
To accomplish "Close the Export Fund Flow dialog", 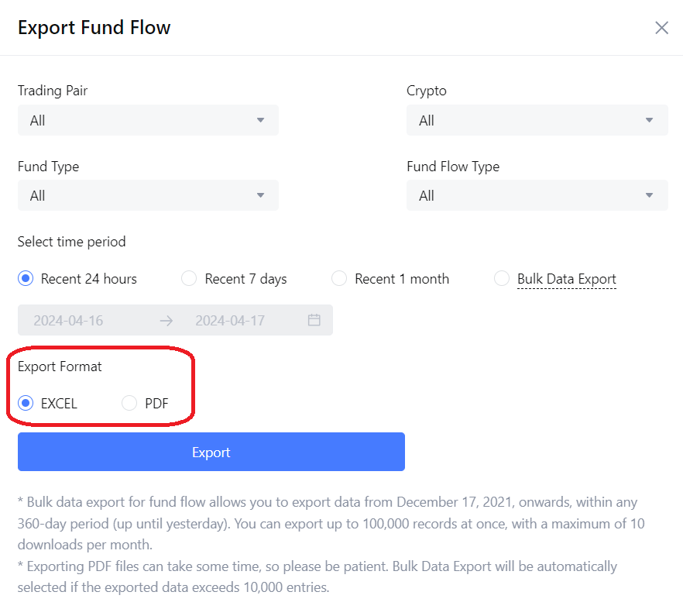I will [x=661, y=28].
